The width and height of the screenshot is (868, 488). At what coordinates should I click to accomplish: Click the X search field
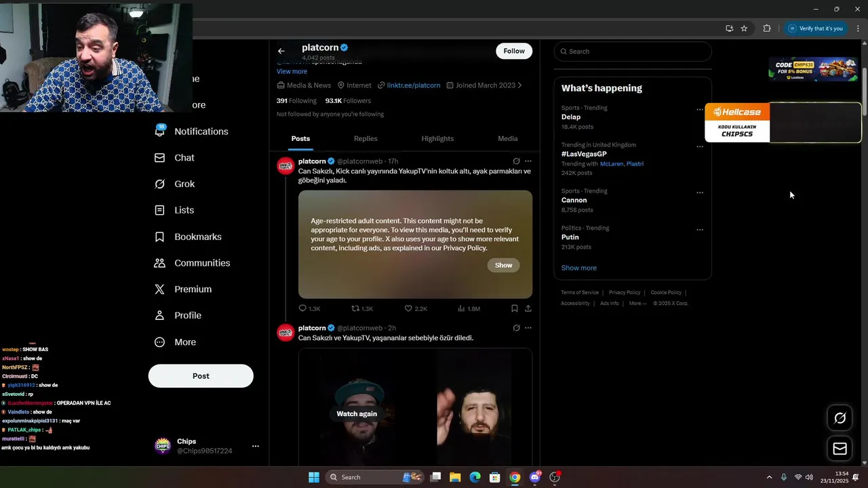pos(633,52)
